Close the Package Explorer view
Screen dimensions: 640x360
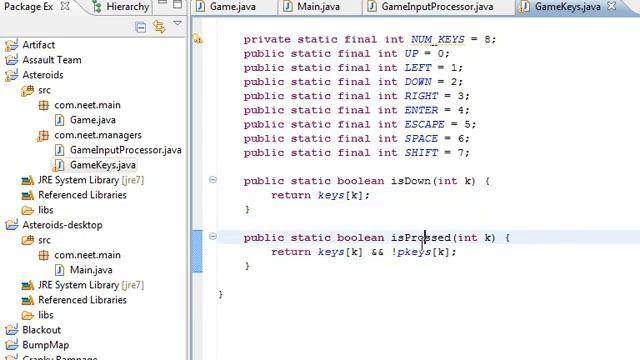[x=64, y=6]
